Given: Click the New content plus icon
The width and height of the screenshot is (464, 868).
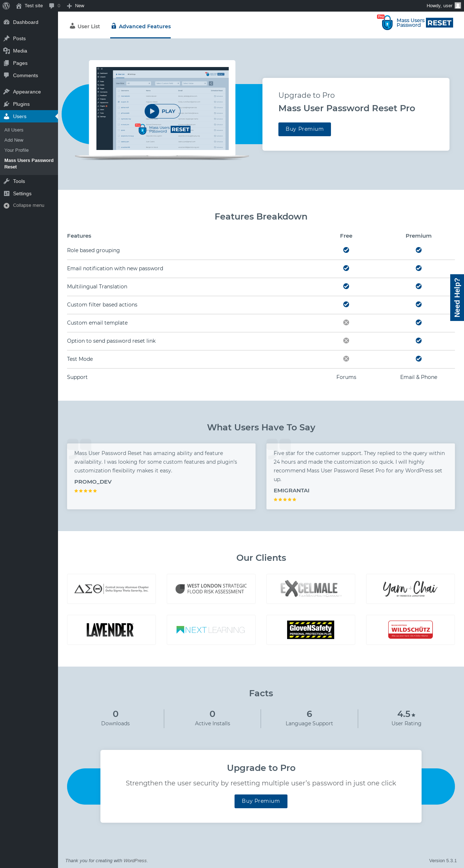Looking at the screenshot, I should click(70, 6).
